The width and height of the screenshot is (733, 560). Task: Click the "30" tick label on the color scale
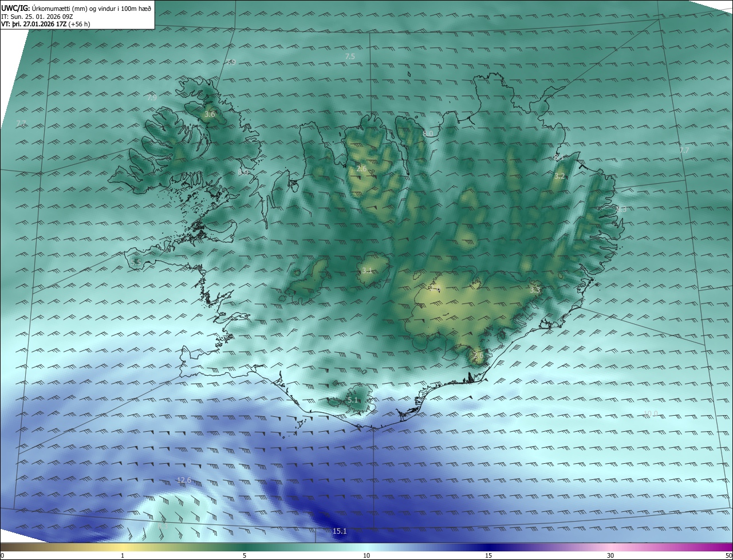point(610,555)
